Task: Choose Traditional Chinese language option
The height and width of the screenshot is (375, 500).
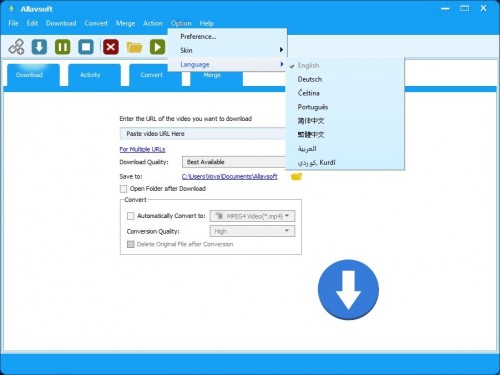Action: click(345, 135)
